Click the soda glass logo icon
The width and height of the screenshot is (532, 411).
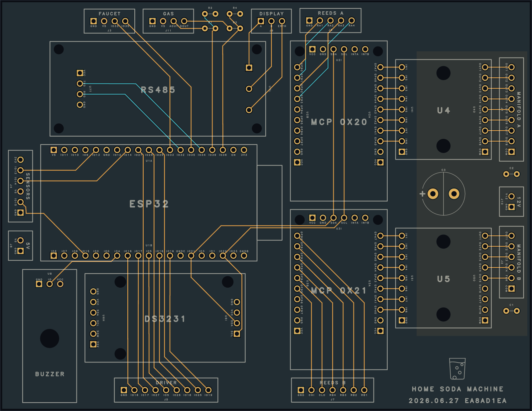457,369
